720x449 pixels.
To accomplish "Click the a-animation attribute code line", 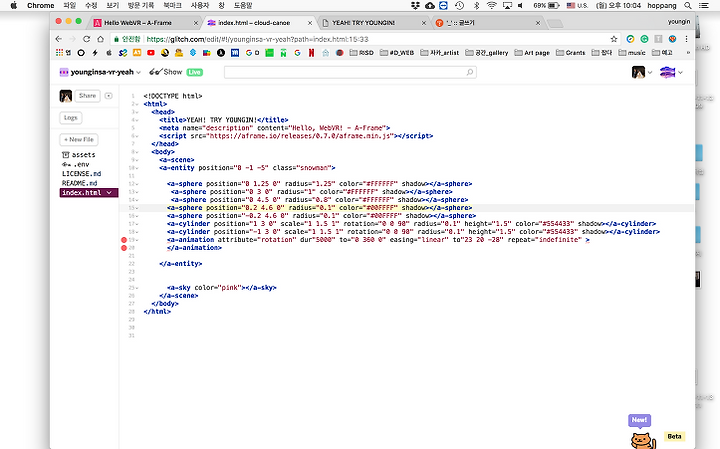I will click(378, 240).
